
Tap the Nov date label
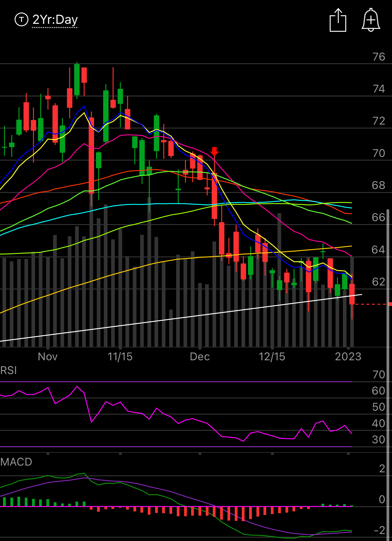pos(48,357)
